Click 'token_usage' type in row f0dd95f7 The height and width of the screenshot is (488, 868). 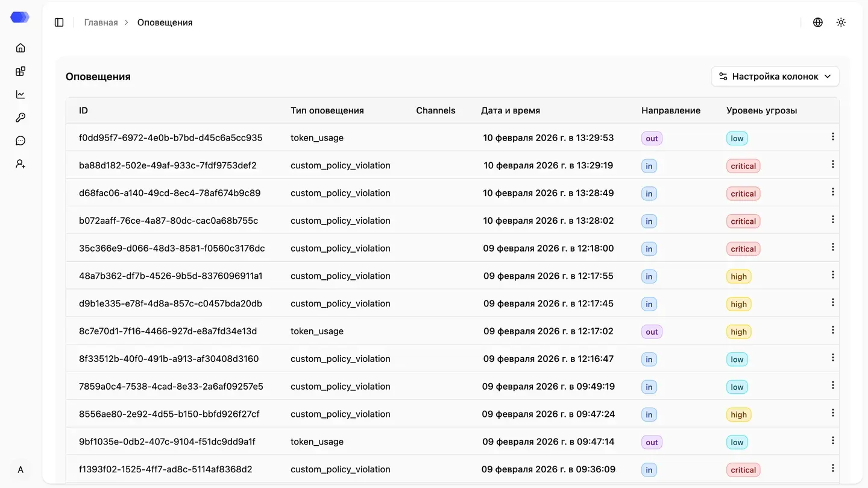317,138
